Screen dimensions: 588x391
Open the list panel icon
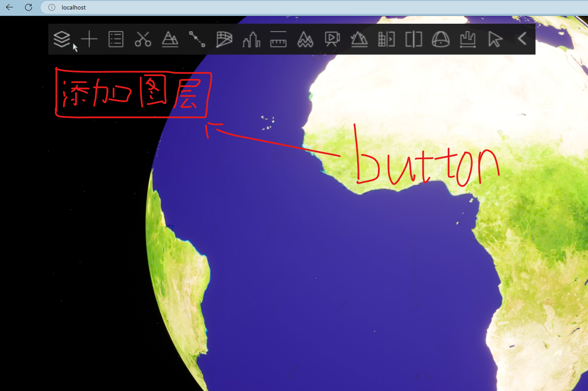[116, 39]
